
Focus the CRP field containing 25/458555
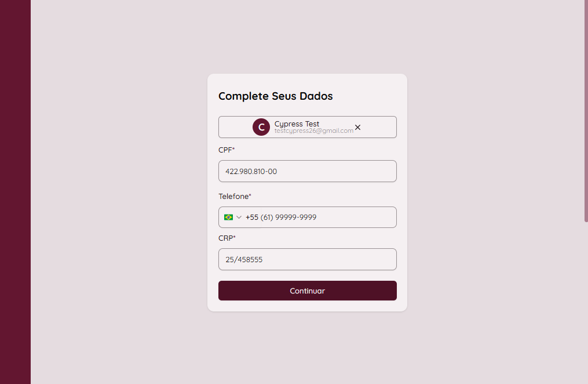(x=307, y=259)
